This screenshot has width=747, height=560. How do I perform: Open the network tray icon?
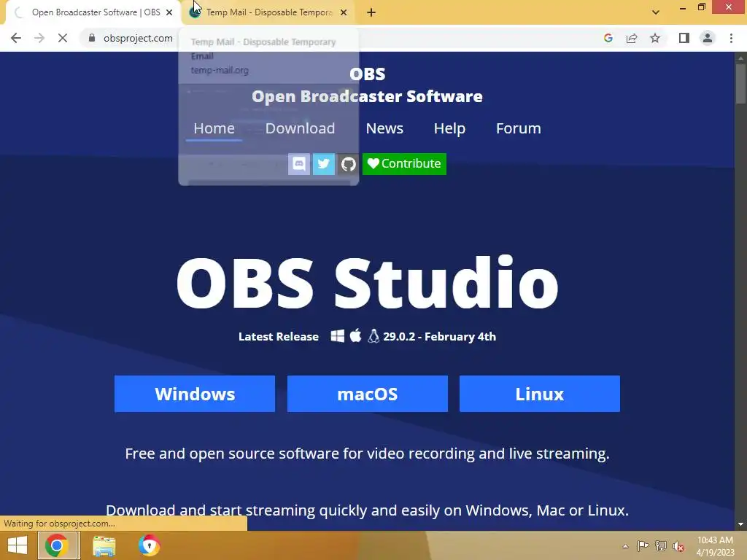661,546
